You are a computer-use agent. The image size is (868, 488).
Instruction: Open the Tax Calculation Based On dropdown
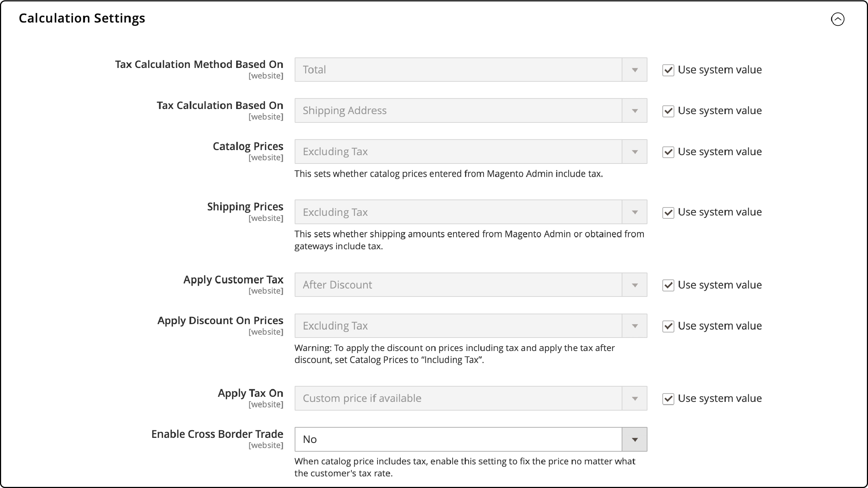pos(634,110)
